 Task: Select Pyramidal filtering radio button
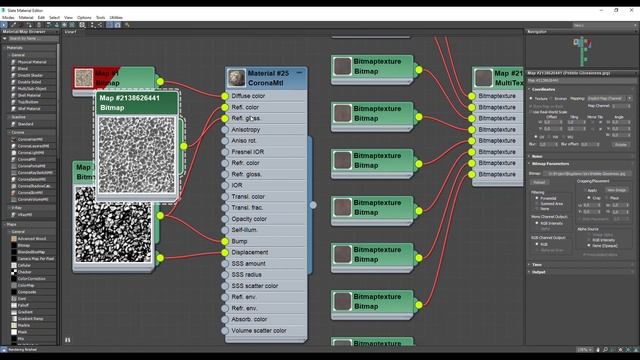pos(537,198)
